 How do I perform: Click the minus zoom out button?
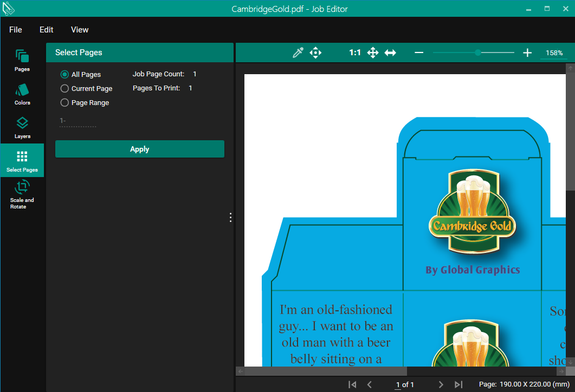[419, 53]
